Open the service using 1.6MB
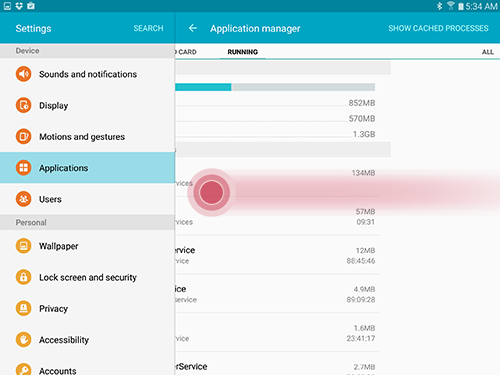Screen dimensions: 500x375 click(x=277, y=332)
